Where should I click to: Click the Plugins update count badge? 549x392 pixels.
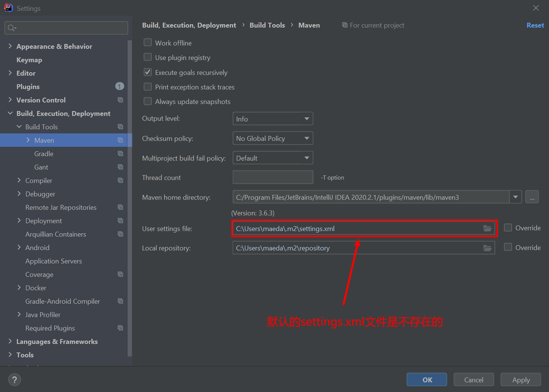(x=119, y=86)
